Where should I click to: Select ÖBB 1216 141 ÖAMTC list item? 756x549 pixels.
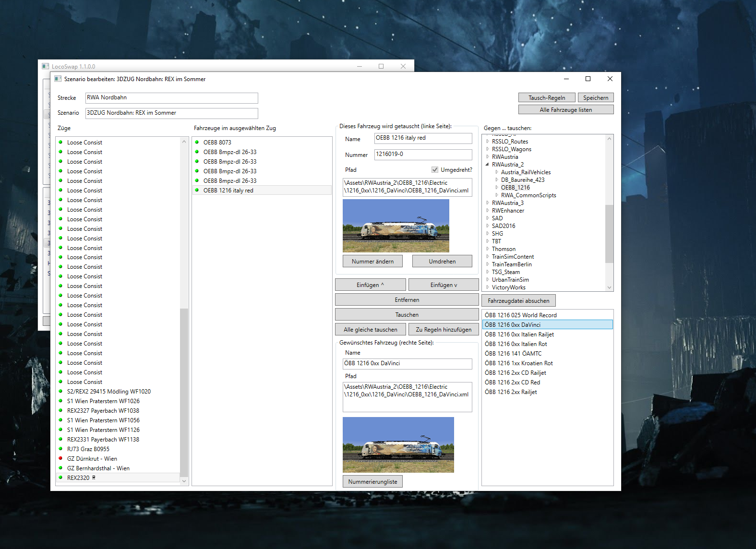click(x=513, y=353)
